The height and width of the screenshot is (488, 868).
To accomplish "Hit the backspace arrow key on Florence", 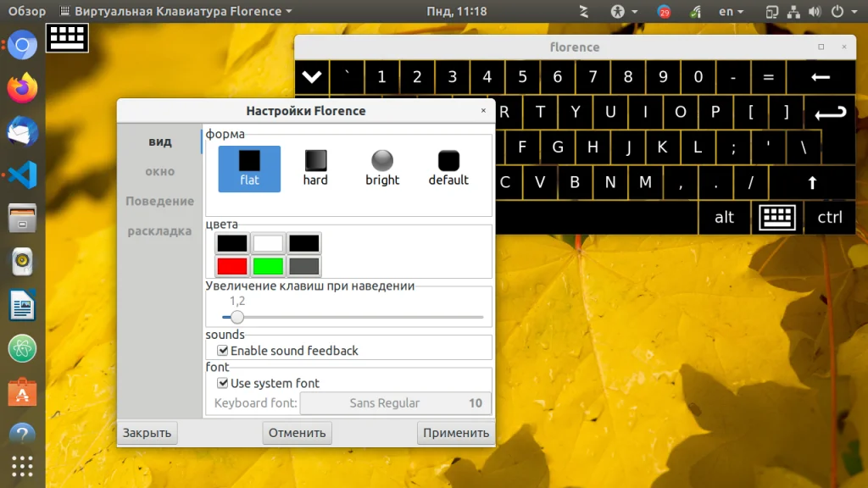I will [821, 77].
